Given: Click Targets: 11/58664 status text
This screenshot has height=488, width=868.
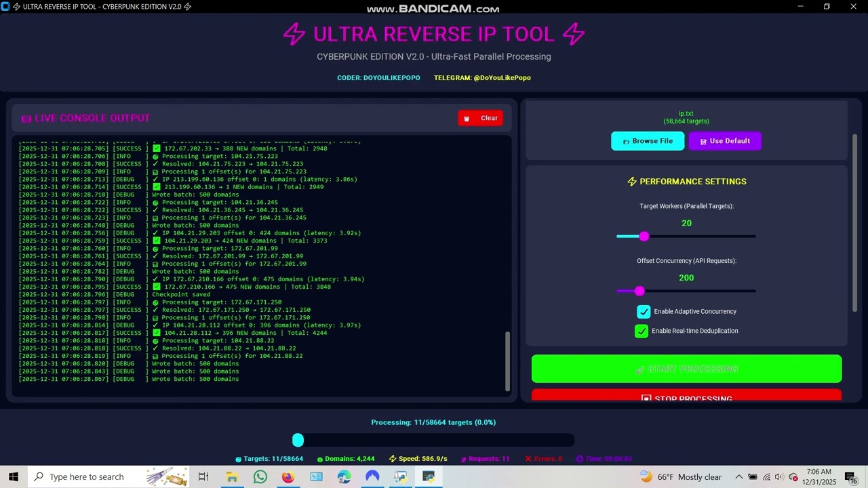Looking at the screenshot, I should tap(269, 459).
